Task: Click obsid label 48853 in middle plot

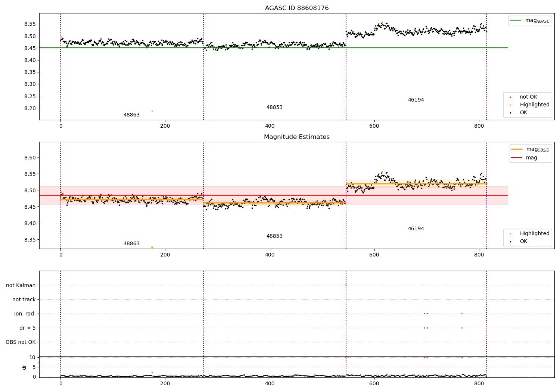Action: (274, 236)
